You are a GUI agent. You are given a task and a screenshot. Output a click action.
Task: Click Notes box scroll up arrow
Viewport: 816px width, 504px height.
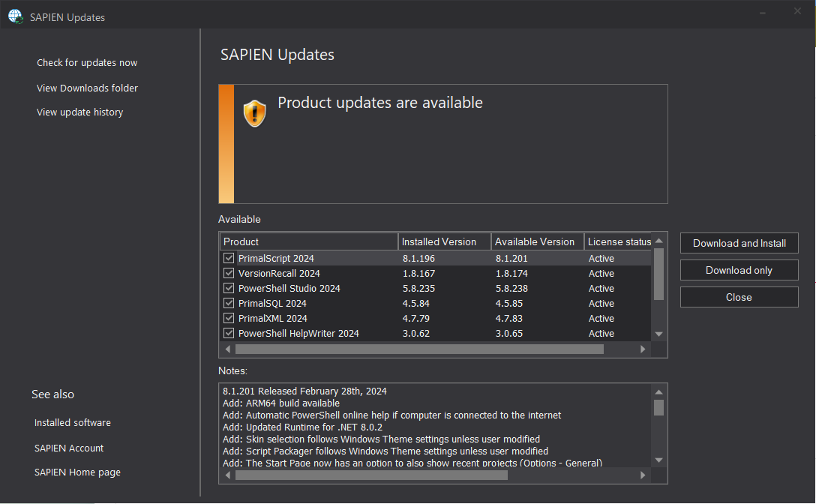(x=658, y=392)
